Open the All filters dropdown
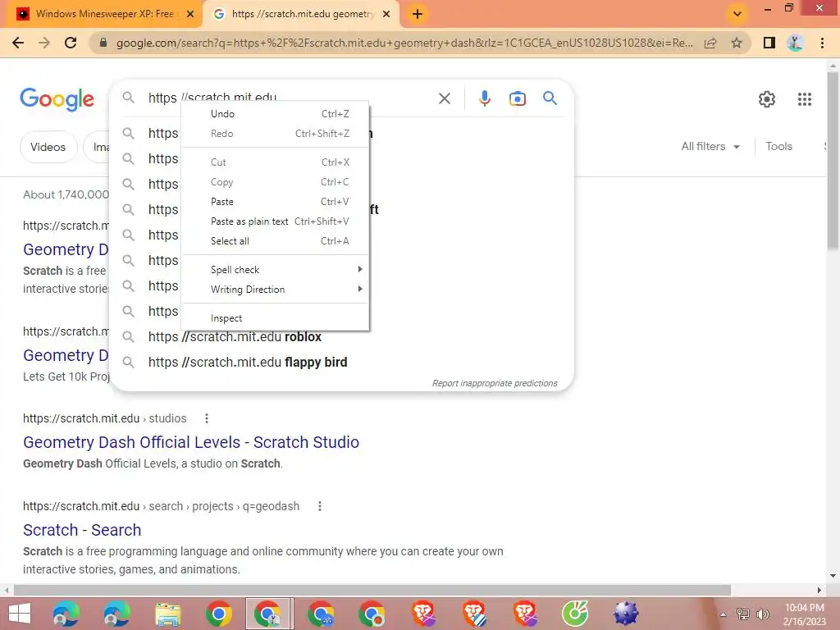The width and height of the screenshot is (840, 630). [x=710, y=146]
